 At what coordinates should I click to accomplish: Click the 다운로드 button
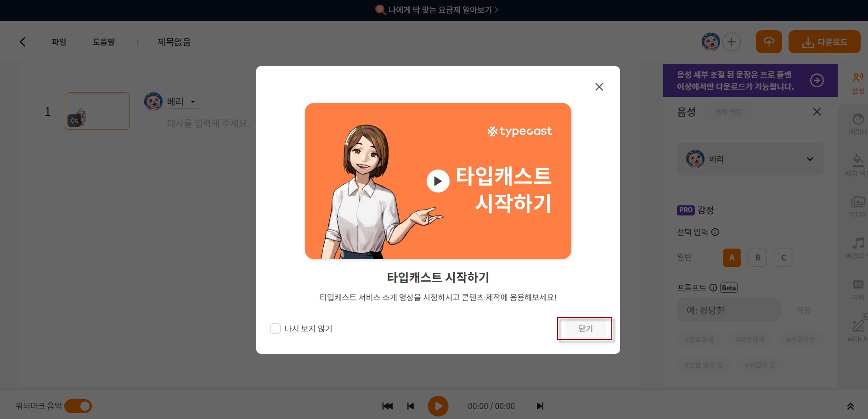pyautogui.click(x=824, y=42)
